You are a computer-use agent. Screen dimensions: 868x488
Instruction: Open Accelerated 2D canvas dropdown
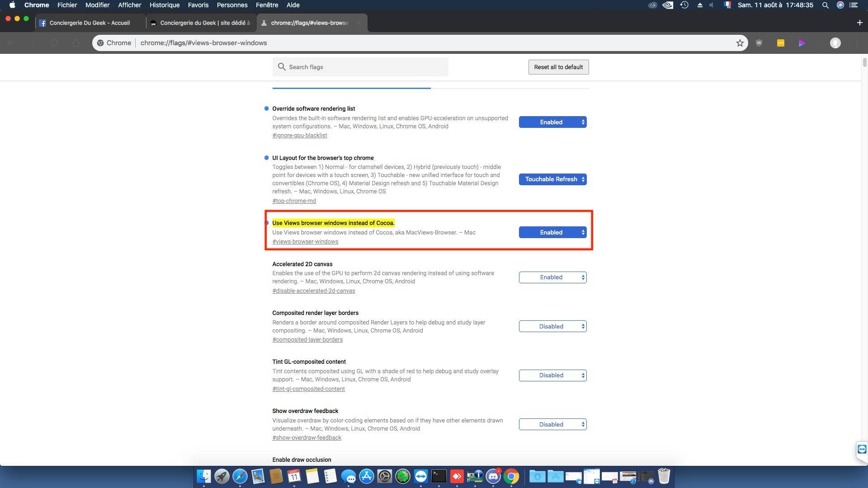point(552,277)
